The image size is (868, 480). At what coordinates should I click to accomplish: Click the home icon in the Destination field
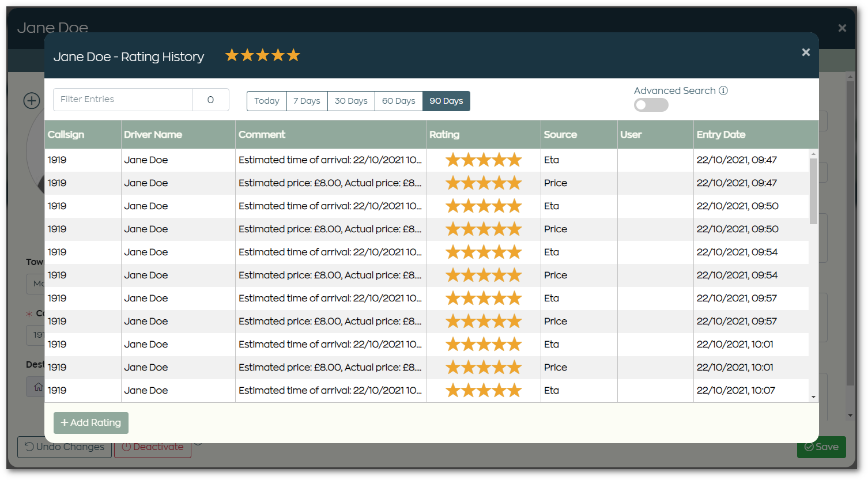tap(37, 387)
